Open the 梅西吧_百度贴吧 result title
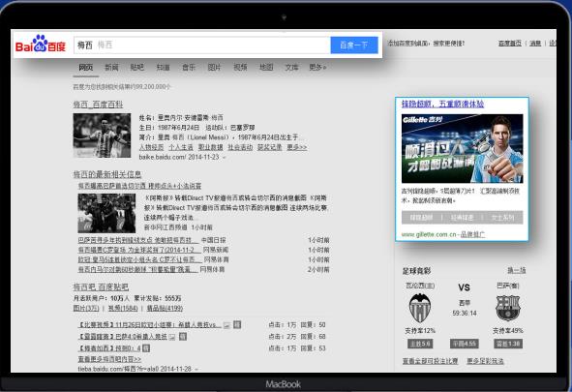Image resolution: width=572 pixels, height=392 pixels. point(101,286)
